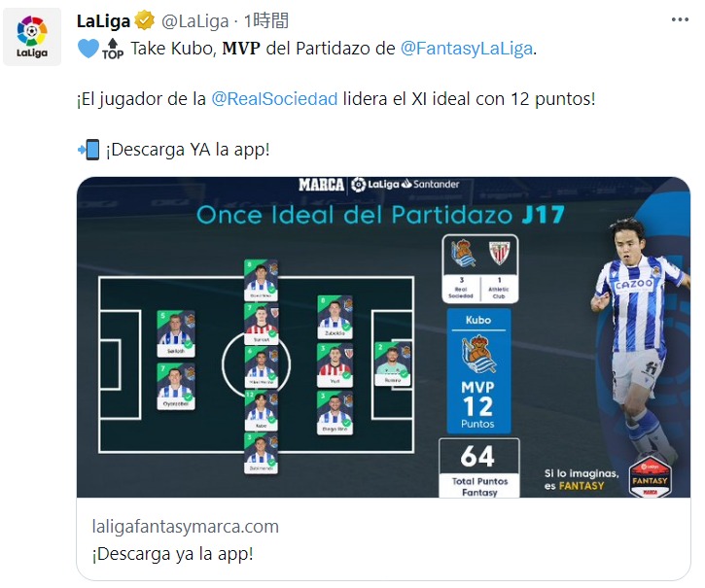Click the goalkeeper card in the goal area

pos(393,364)
